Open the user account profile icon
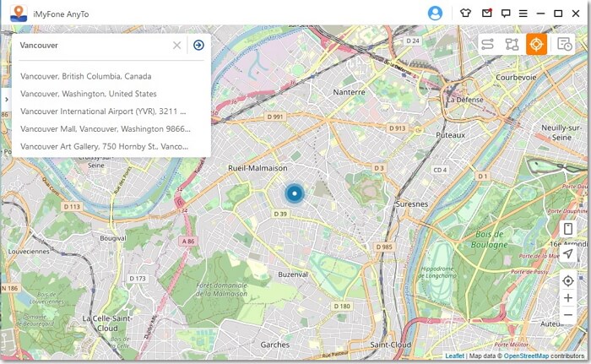 point(436,13)
